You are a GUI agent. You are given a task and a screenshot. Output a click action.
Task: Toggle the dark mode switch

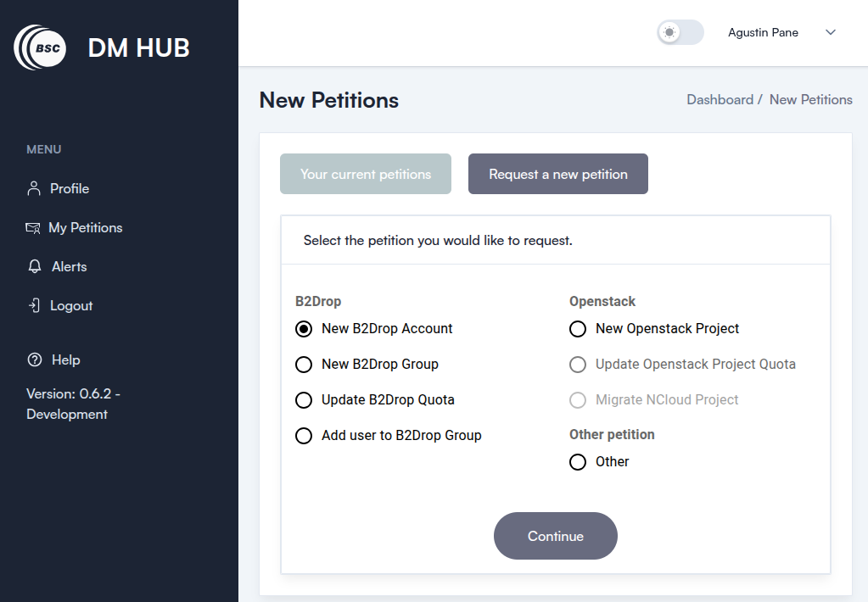click(680, 32)
